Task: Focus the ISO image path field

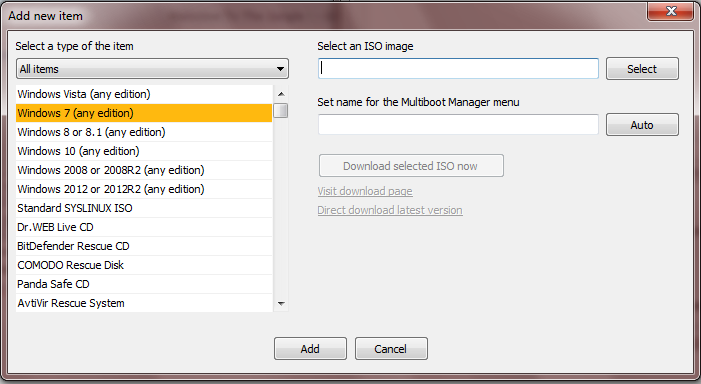Action: click(x=458, y=68)
